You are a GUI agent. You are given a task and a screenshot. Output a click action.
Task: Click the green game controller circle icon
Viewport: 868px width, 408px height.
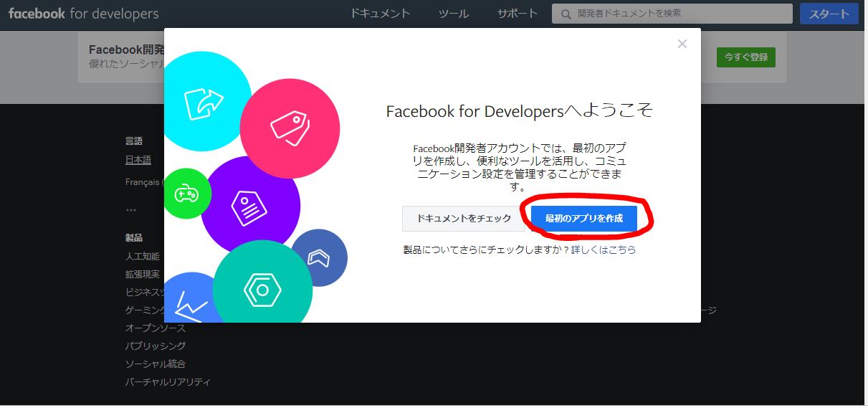tap(186, 194)
